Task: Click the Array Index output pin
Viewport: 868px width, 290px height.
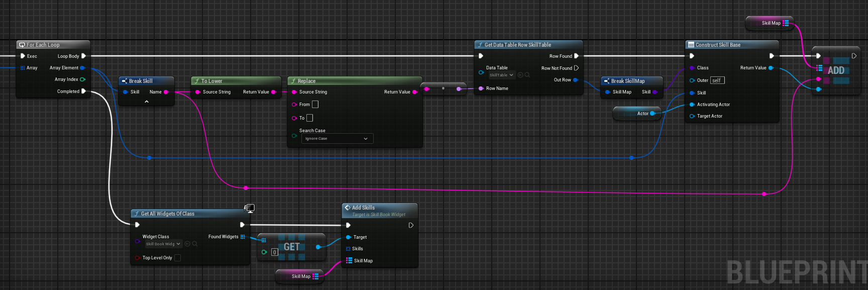Action: (82, 79)
